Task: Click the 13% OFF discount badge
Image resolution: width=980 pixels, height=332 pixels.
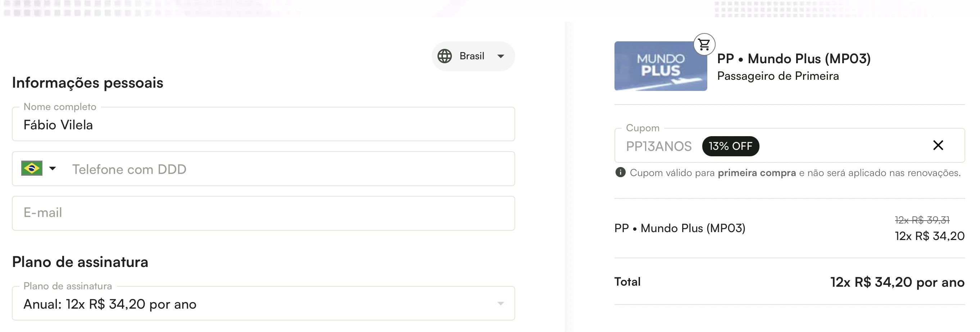Action: click(x=730, y=146)
